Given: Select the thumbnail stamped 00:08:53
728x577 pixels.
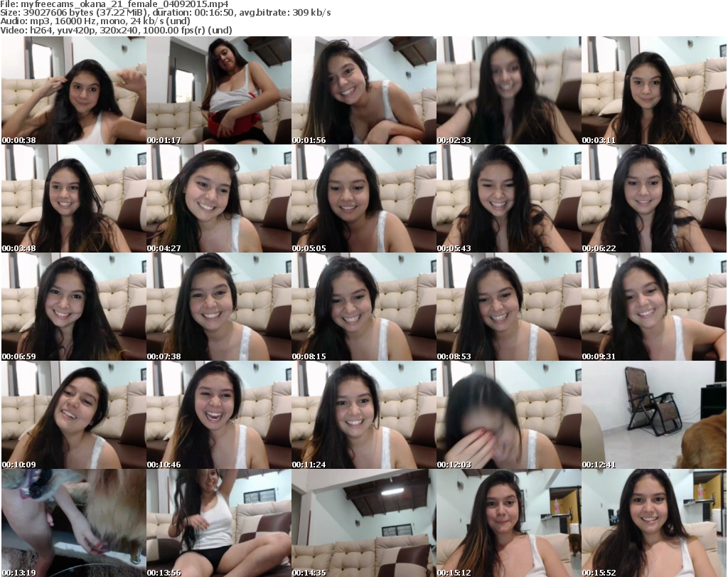Looking at the screenshot, I should [509, 307].
